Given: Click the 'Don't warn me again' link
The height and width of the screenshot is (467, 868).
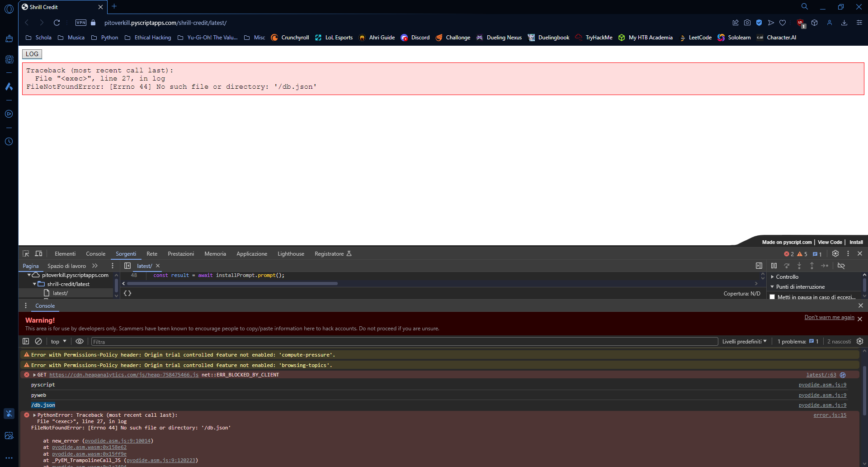Looking at the screenshot, I should tap(829, 317).
